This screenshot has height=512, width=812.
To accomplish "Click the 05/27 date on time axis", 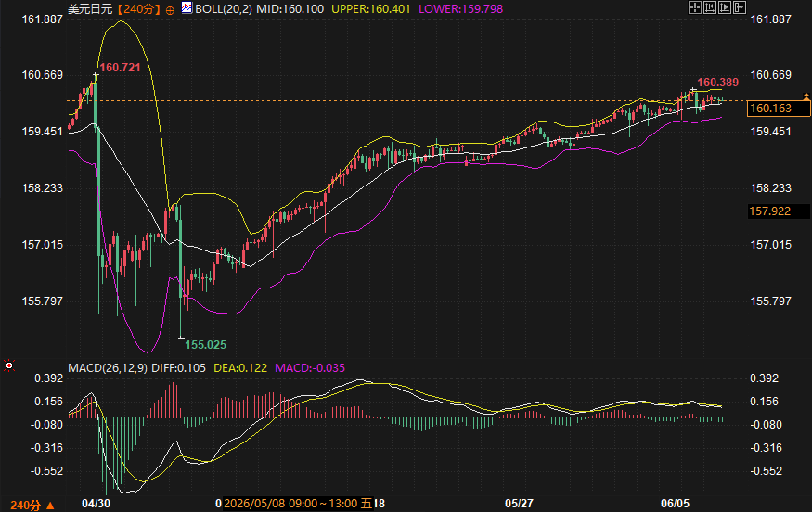I will click(519, 504).
